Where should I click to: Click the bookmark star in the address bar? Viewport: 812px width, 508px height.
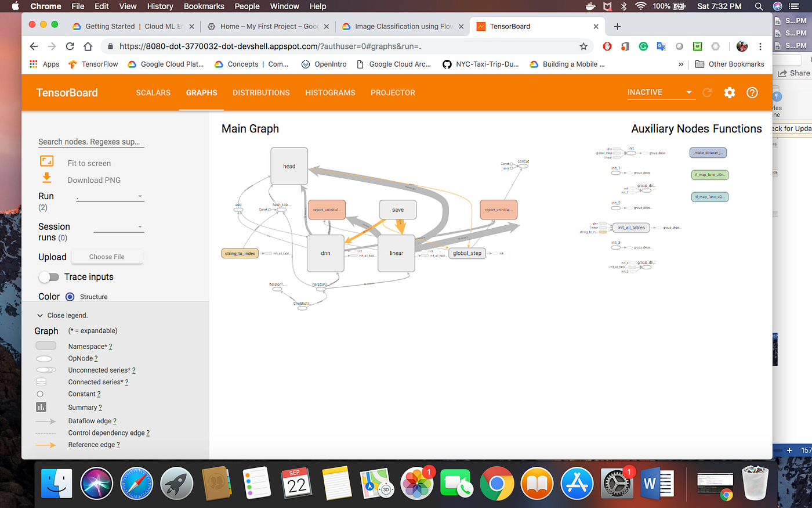click(584, 46)
